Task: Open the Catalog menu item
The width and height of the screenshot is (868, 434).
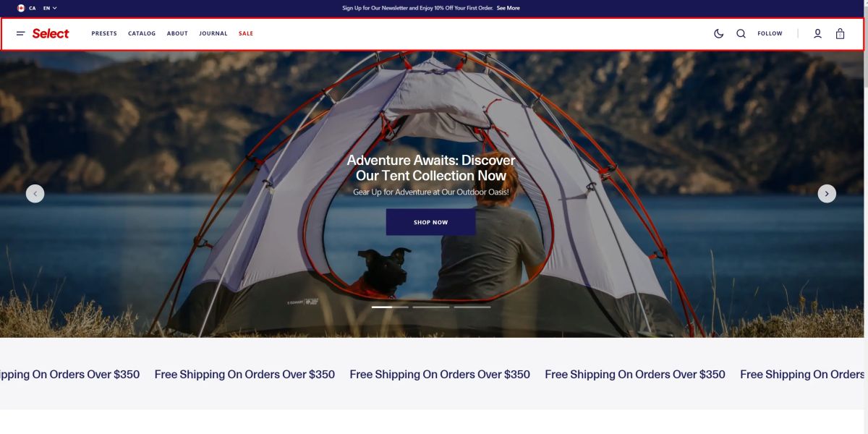Action: point(142,33)
